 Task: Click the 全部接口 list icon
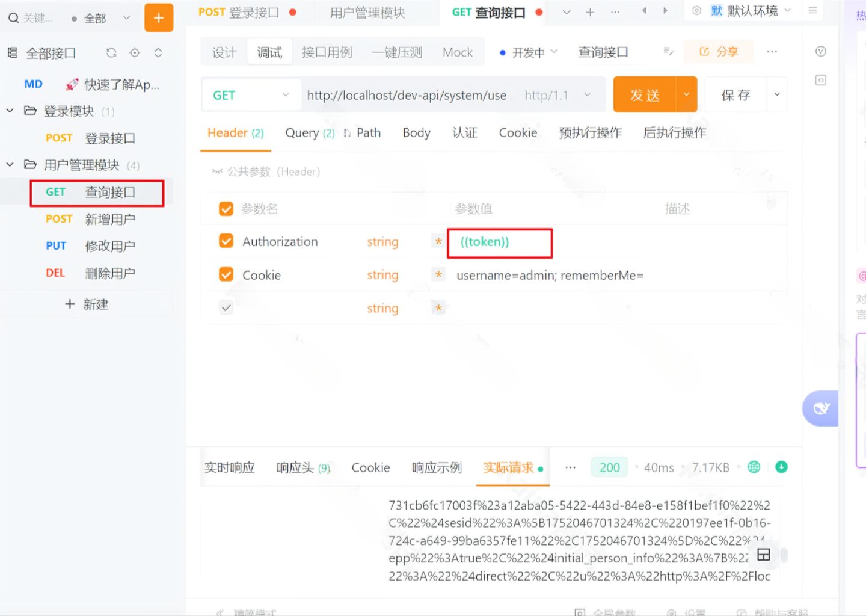click(x=13, y=53)
